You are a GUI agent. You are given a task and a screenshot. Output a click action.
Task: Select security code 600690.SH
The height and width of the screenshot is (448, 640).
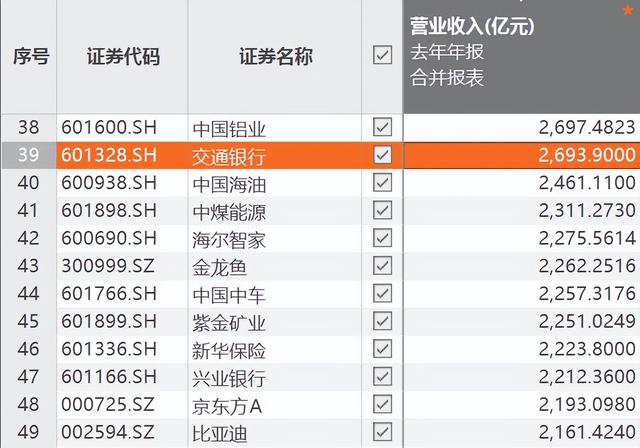click(x=109, y=238)
